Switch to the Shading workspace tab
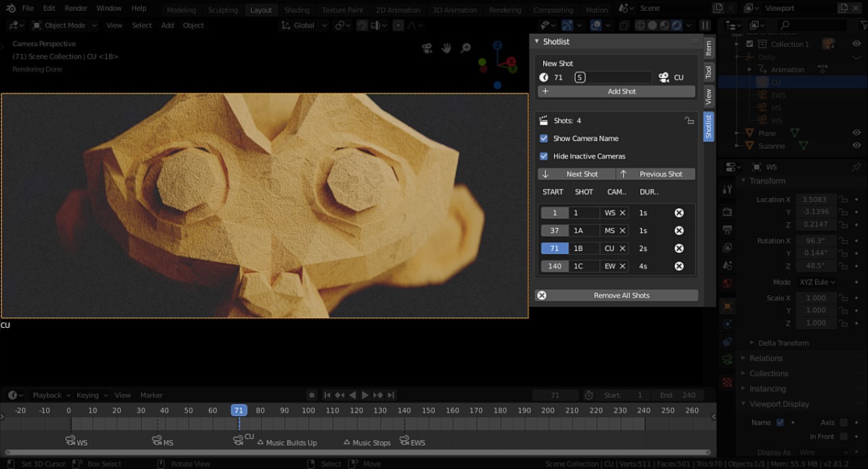Screen dimensions: 868x469 (297, 10)
